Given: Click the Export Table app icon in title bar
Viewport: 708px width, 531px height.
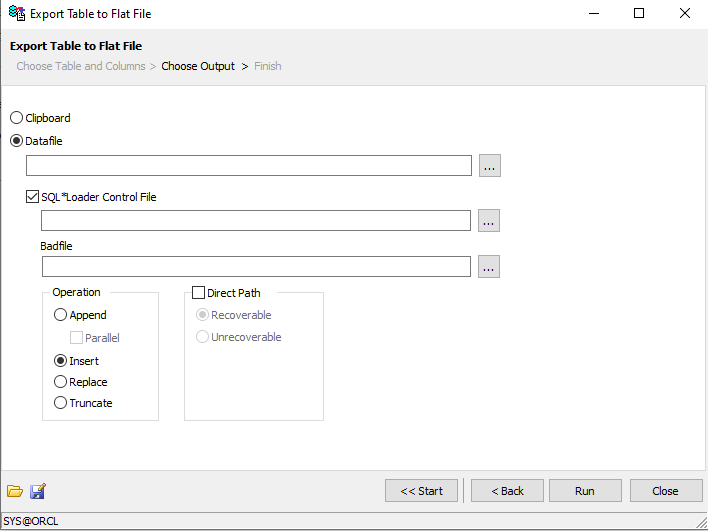Looking at the screenshot, I should (x=17, y=14).
